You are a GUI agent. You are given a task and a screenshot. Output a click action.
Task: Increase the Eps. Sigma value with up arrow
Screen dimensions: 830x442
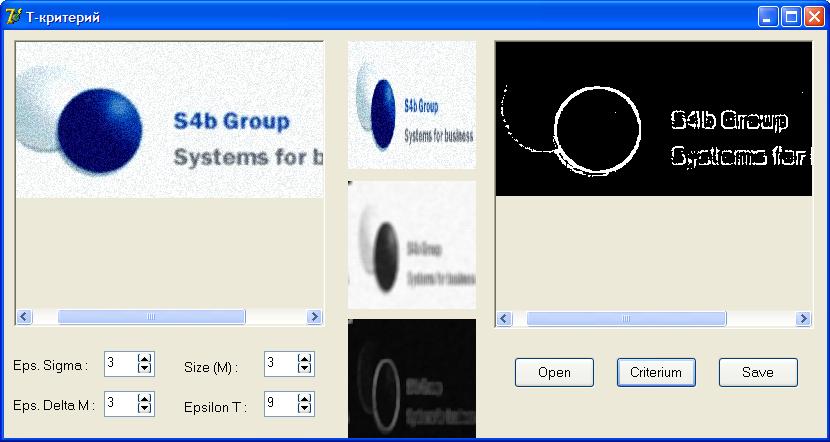tap(145, 358)
